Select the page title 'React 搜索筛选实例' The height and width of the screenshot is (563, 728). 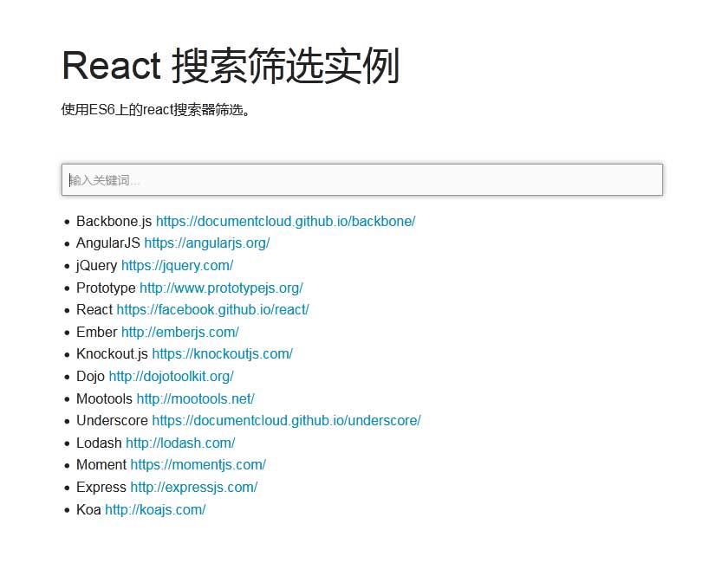pos(231,66)
